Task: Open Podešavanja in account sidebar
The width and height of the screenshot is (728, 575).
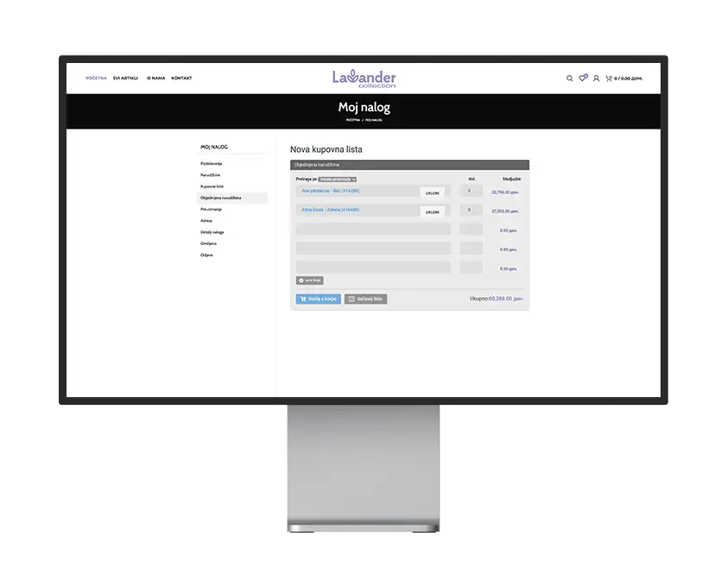Action: (x=212, y=163)
